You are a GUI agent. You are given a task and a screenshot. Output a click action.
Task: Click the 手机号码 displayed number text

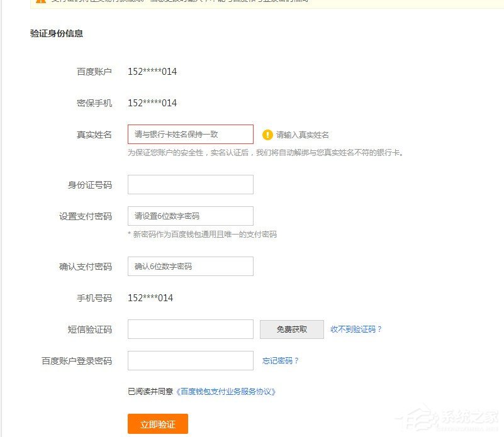pos(150,297)
